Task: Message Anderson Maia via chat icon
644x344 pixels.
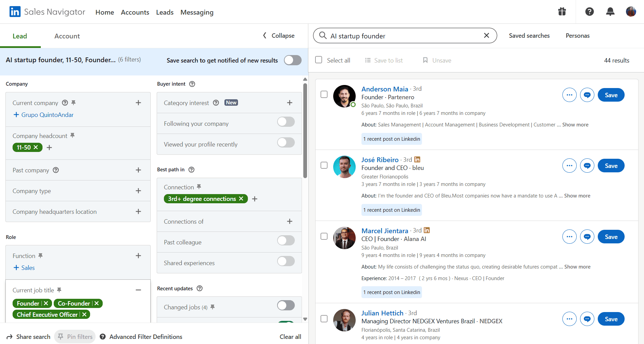Action: click(587, 95)
